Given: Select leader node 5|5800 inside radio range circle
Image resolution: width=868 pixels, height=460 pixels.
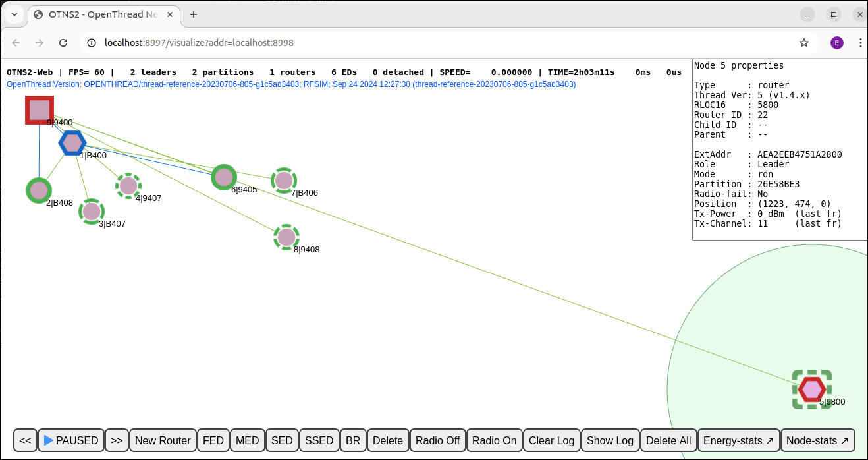Looking at the screenshot, I should tap(812, 389).
